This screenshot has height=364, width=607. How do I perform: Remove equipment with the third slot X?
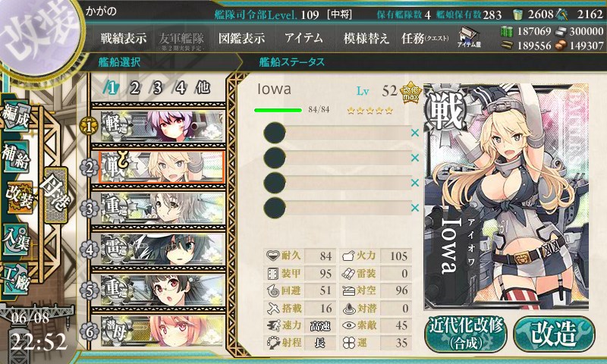415,183
